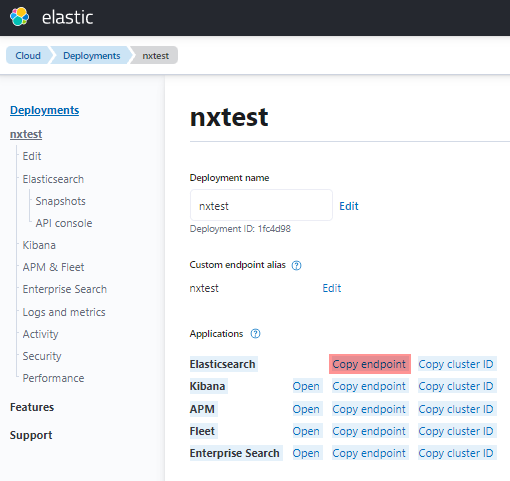
Task: Copy cluster ID for Enterprise Search
Action: [x=457, y=453]
